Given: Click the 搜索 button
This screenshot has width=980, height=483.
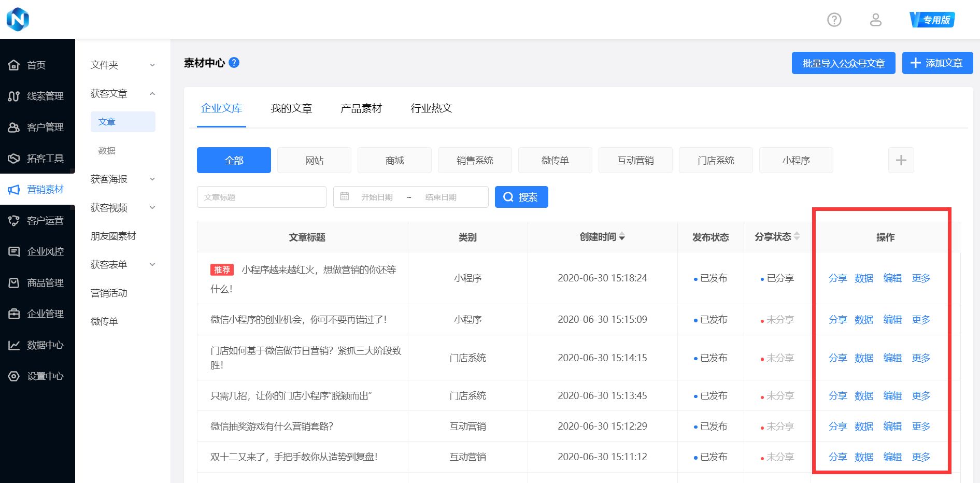Looking at the screenshot, I should (521, 197).
